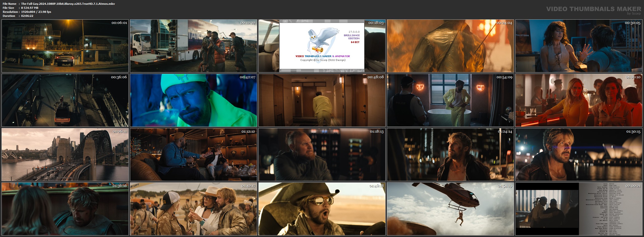Click the neon green hat thumbnail at 00:42:07
644x237 pixels.
[x=193, y=100]
